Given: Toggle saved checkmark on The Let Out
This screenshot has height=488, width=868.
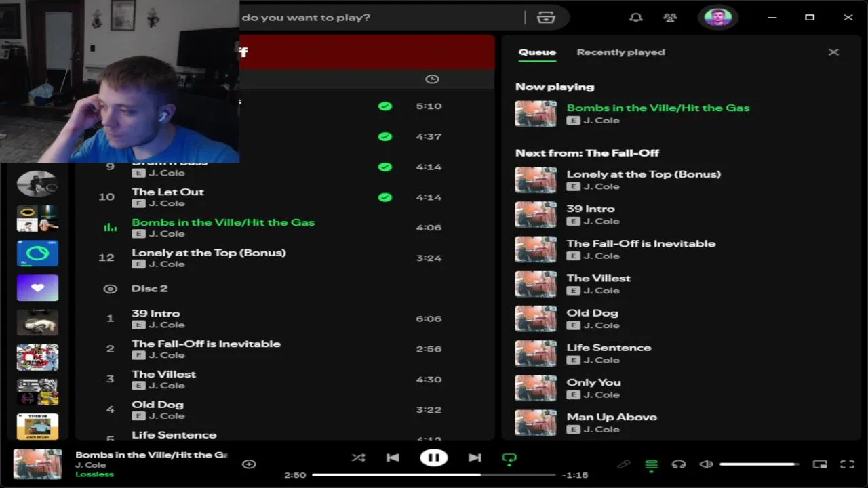Looking at the screenshot, I should click(x=384, y=197).
